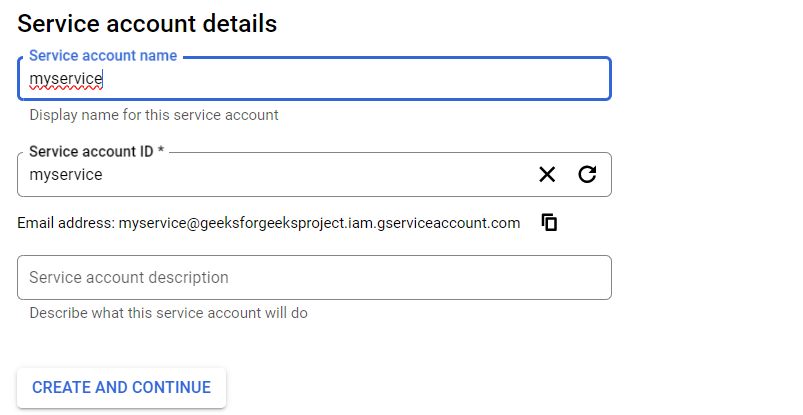Screen dimensions: 803x415
Task: Clear the Service account ID with X icon
Action: pyautogui.click(x=547, y=175)
